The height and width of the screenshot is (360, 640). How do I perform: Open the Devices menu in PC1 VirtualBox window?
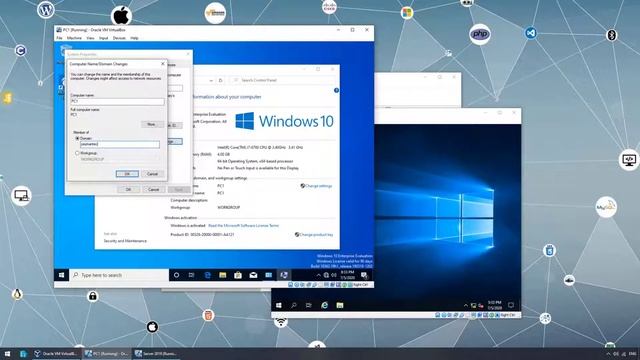pyautogui.click(x=119, y=38)
